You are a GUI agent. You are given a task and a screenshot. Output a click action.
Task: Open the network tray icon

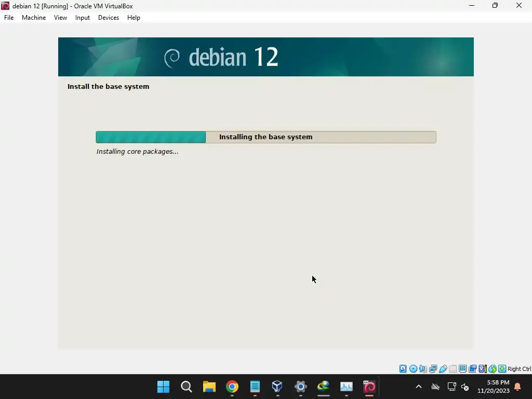click(451, 387)
